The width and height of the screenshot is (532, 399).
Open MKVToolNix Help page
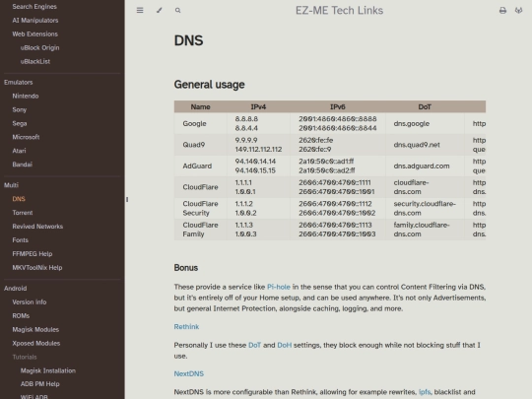(x=37, y=268)
